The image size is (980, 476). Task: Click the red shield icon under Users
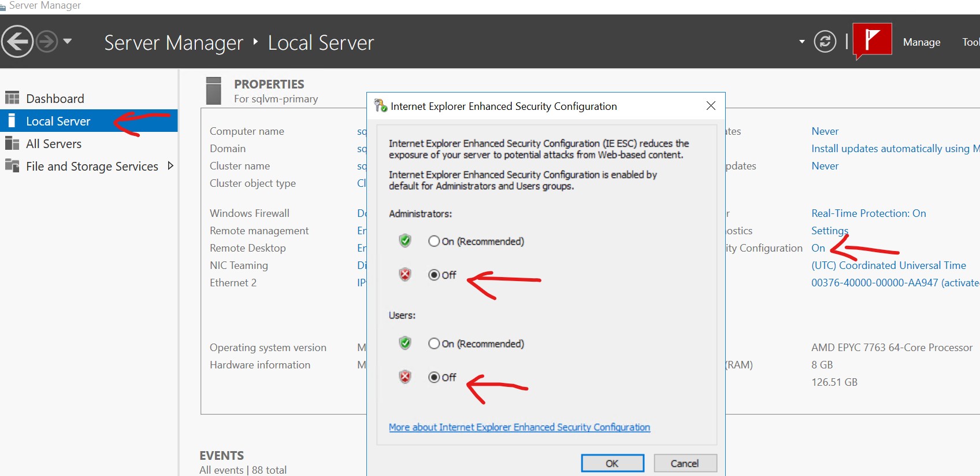pyautogui.click(x=405, y=377)
